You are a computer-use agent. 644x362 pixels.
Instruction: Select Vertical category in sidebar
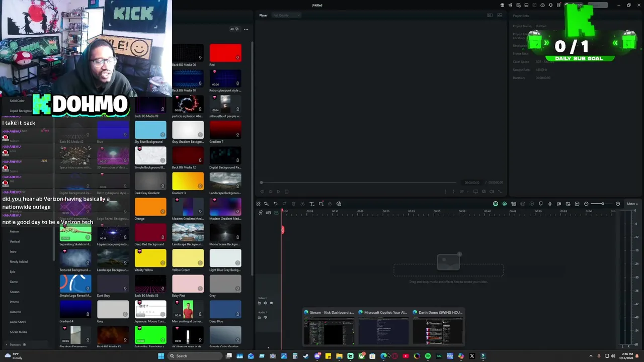coord(15,241)
